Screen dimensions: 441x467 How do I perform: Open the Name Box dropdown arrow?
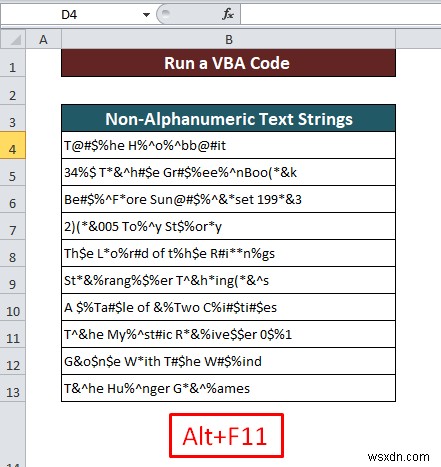(146, 15)
